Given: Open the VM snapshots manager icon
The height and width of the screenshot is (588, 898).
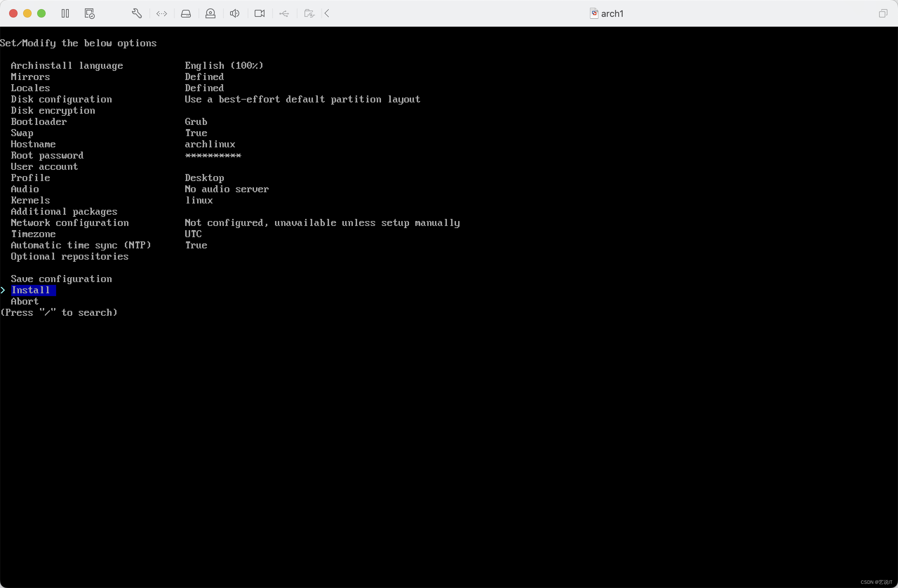Looking at the screenshot, I should click(89, 14).
